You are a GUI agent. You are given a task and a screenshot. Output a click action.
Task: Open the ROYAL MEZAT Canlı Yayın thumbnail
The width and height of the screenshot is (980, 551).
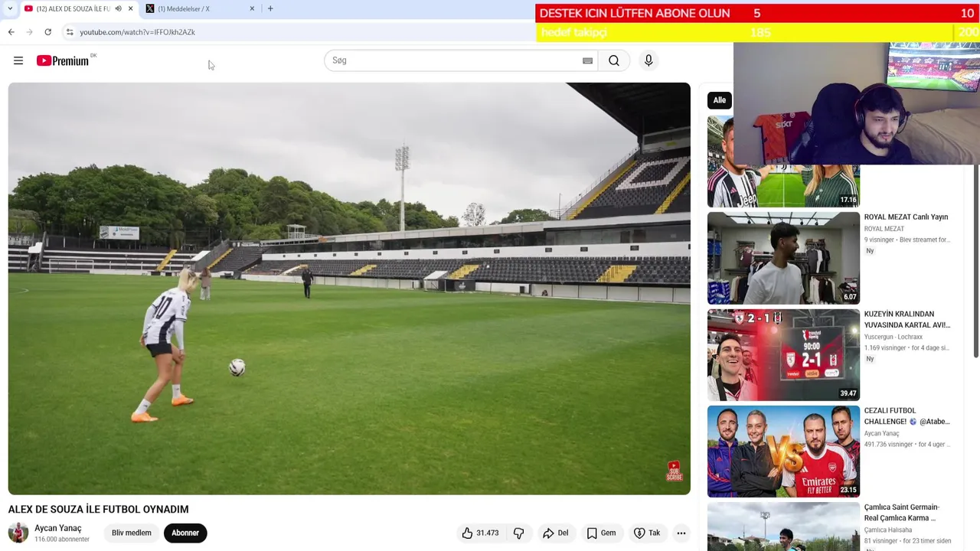click(783, 258)
